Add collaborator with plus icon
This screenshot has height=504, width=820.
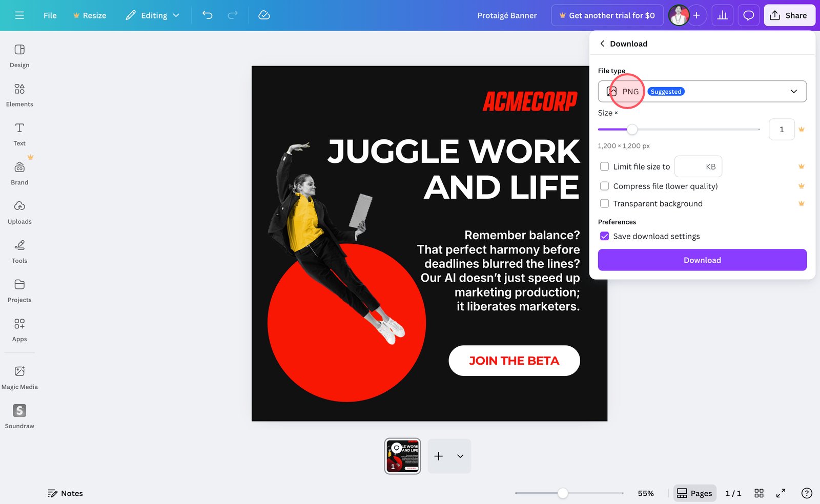(x=696, y=15)
